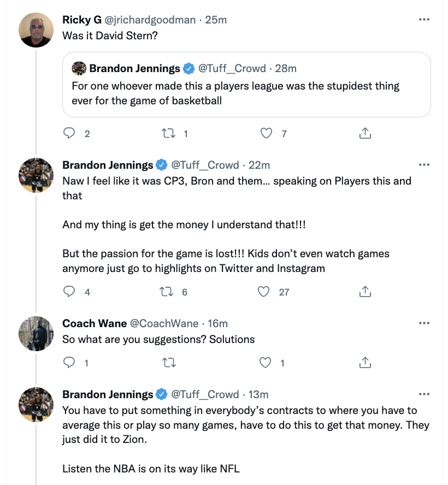
Task: Retweet Coach Wane's tweet
Action: pyautogui.click(x=169, y=362)
